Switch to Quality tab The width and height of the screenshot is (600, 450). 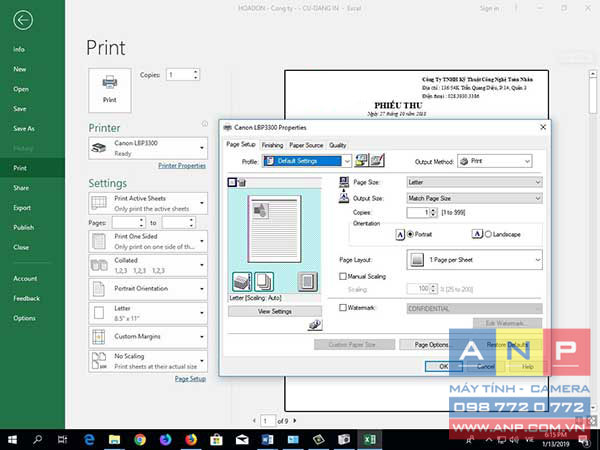pos(338,145)
